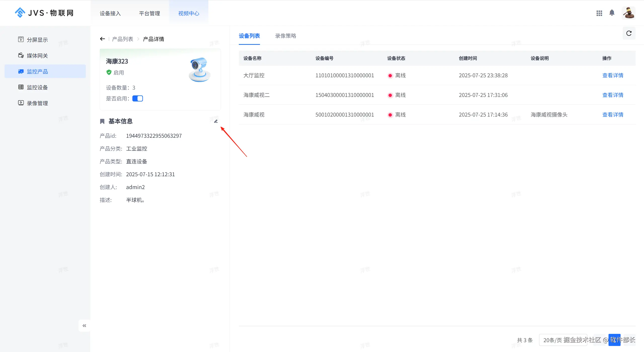Open the 平台管理 top menu

click(x=149, y=13)
